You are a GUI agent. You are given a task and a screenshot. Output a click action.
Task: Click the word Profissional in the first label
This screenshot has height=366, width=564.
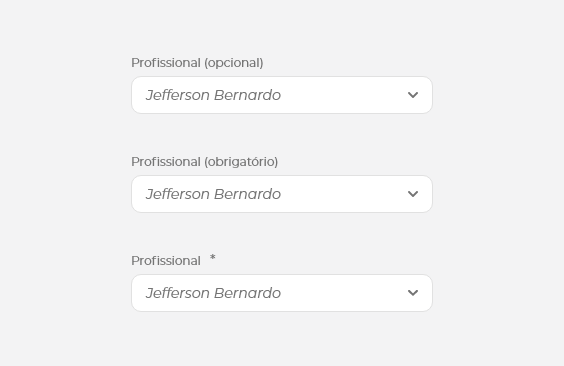coord(166,63)
